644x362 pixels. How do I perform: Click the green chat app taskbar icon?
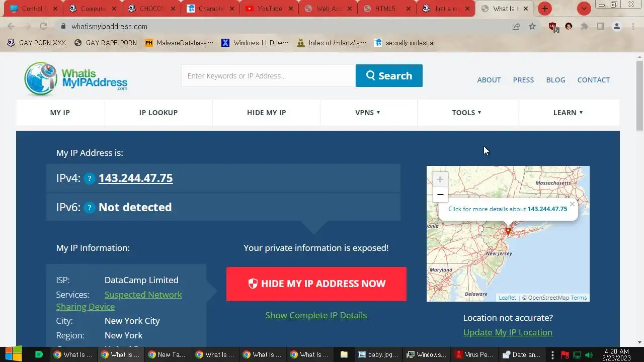[x=39, y=354]
